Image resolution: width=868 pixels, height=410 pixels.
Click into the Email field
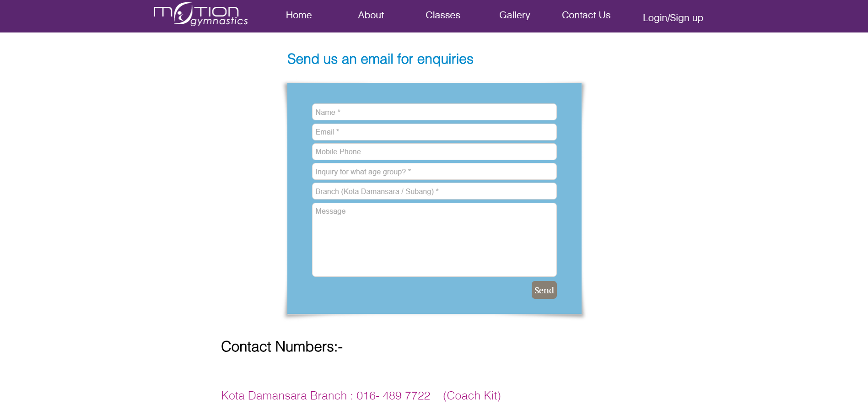tap(434, 132)
